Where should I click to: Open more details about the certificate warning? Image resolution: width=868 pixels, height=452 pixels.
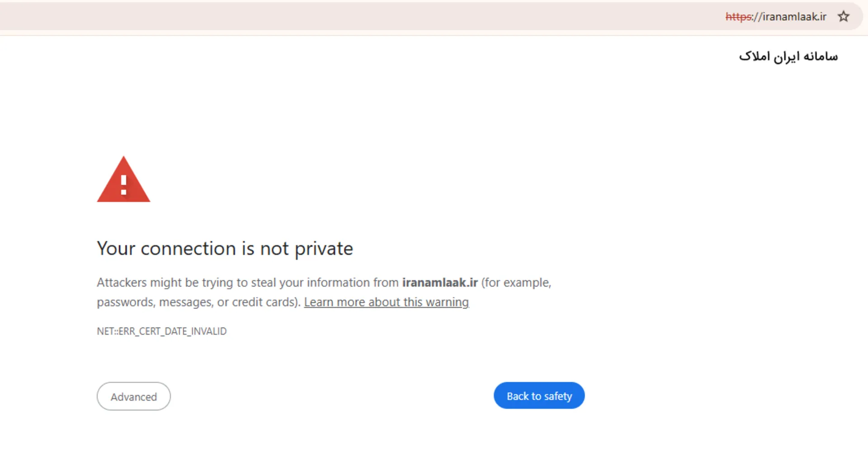pyautogui.click(x=386, y=302)
